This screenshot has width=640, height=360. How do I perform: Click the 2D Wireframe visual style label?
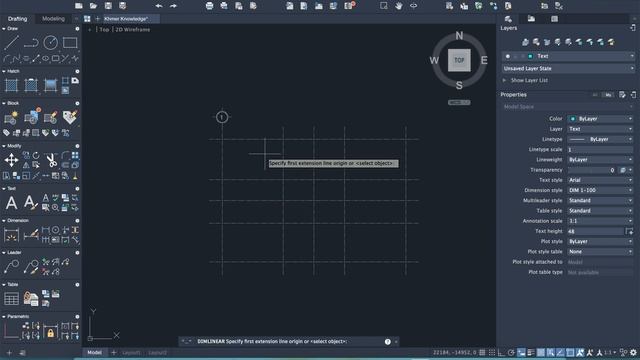(x=133, y=29)
